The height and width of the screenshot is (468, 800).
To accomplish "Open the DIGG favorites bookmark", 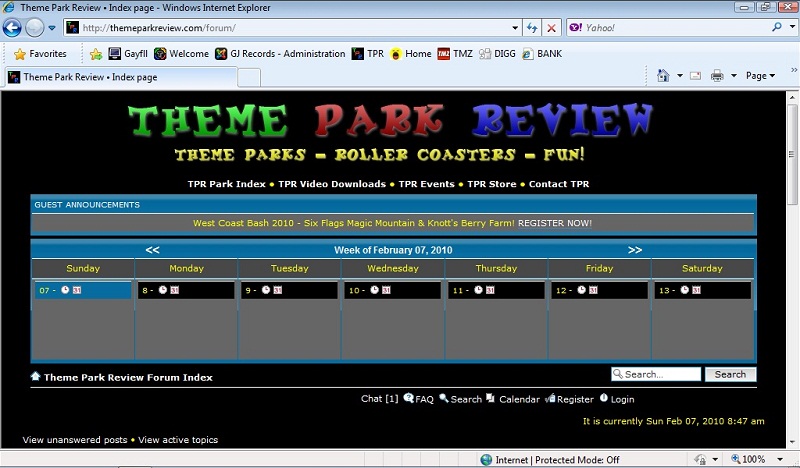I will 497,54.
